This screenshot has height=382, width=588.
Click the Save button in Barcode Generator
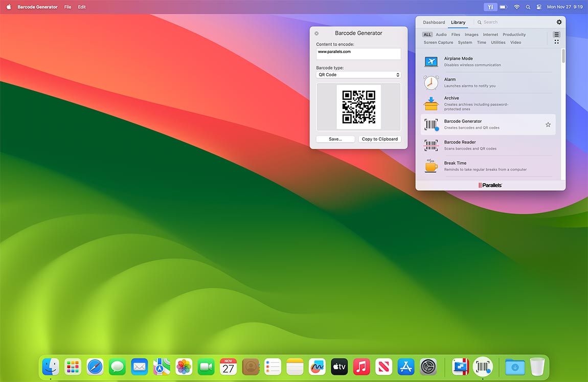pyautogui.click(x=335, y=139)
